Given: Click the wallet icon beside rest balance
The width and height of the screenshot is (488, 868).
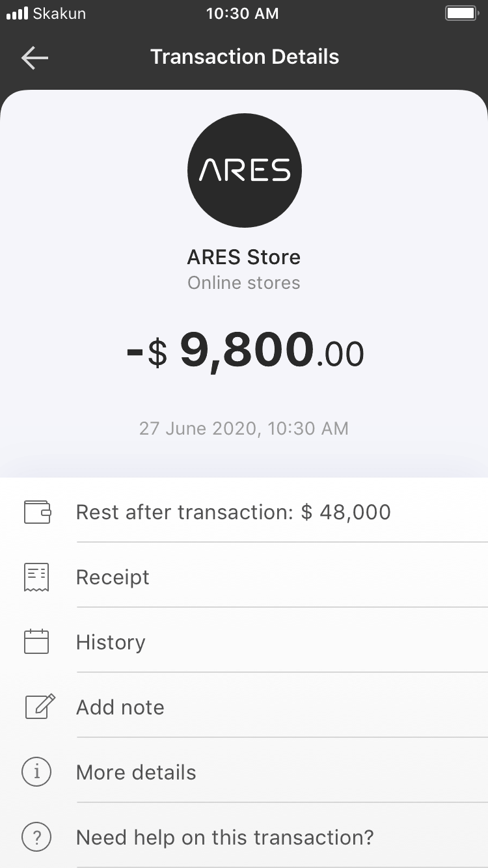Looking at the screenshot, I should 37,512.
